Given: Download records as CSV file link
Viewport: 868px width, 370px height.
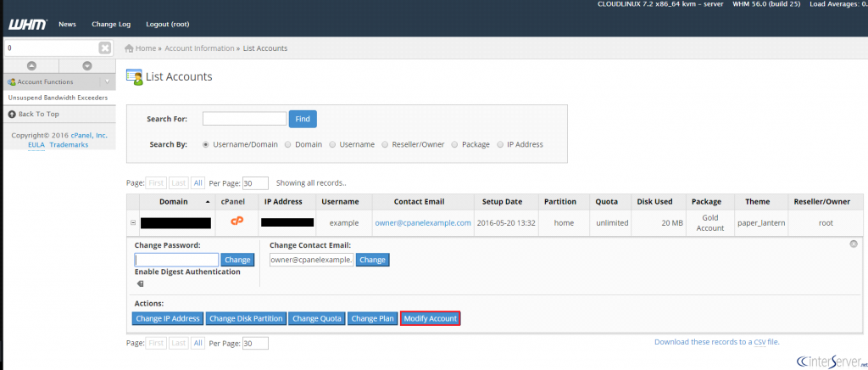Looking at the screenshot, I should 717,342.
